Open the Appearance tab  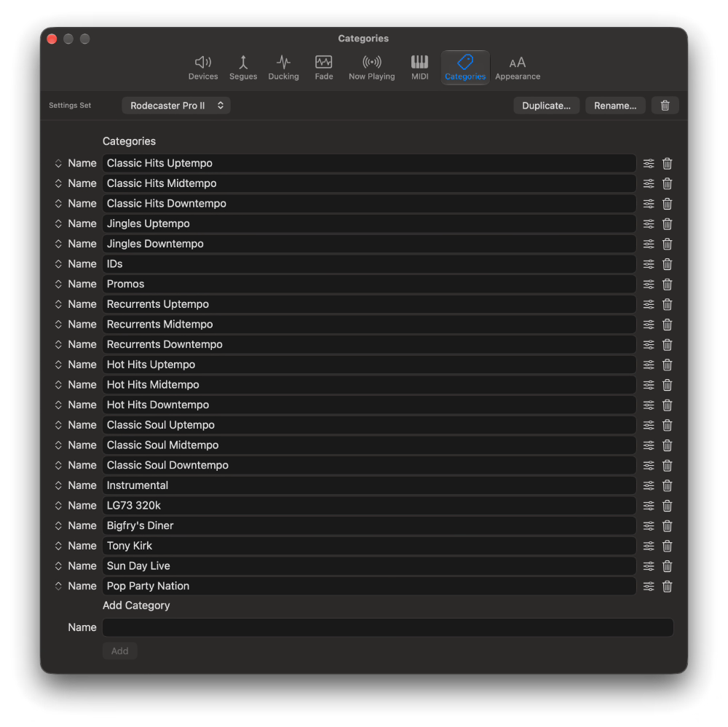pos(517,67)
